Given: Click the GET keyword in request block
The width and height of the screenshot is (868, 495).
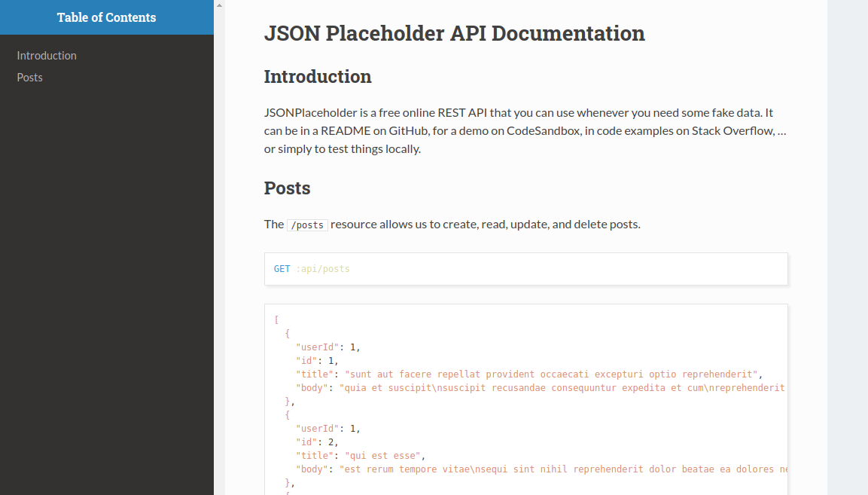Looking at the screenshot, I should click(x=282, y=269).
